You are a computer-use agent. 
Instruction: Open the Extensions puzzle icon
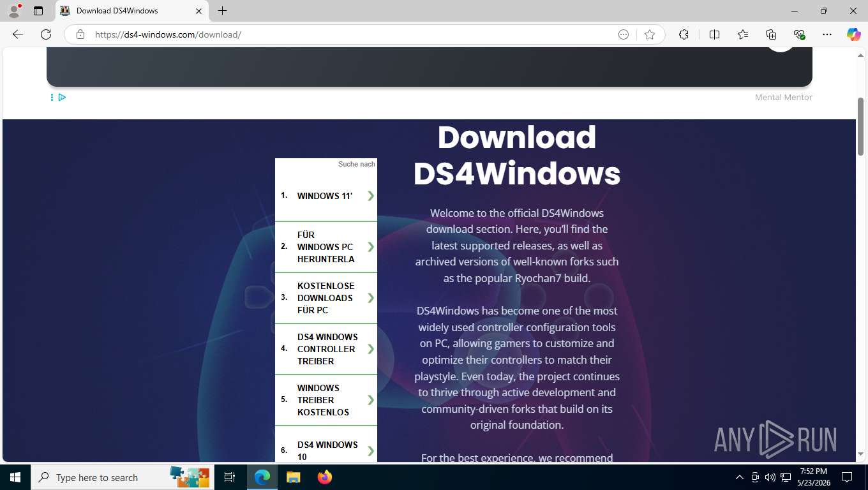684,34
